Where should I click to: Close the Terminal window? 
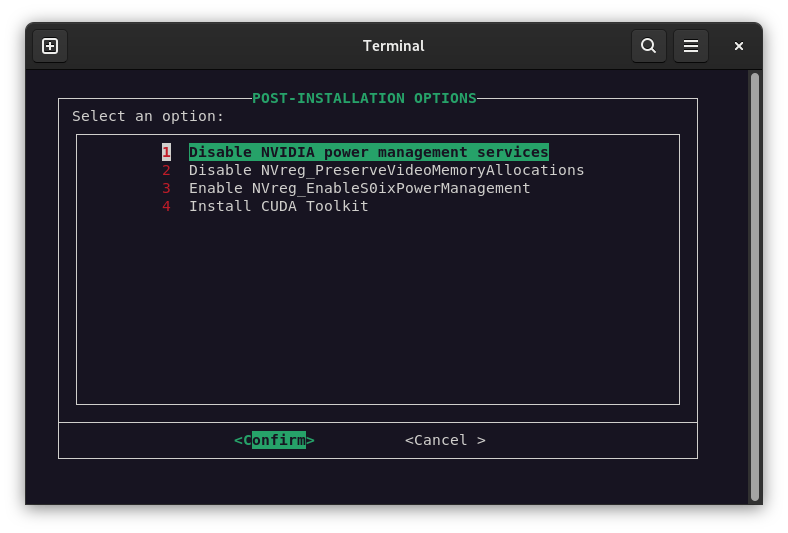[x=739, y=46]
